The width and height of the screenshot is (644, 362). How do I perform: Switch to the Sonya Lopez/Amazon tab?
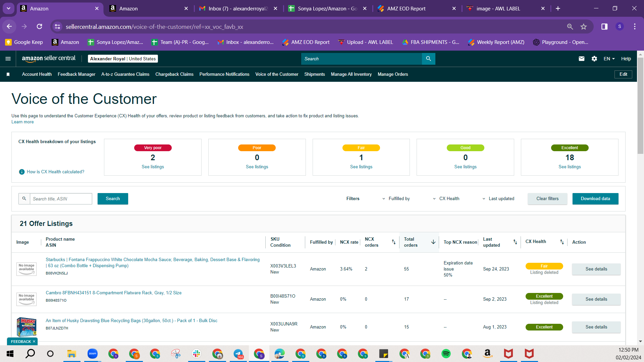pos(327,8)
